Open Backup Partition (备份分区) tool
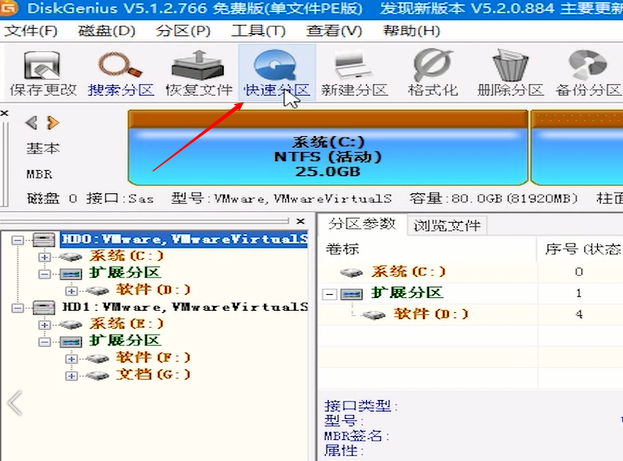 (x=588, y=74)
